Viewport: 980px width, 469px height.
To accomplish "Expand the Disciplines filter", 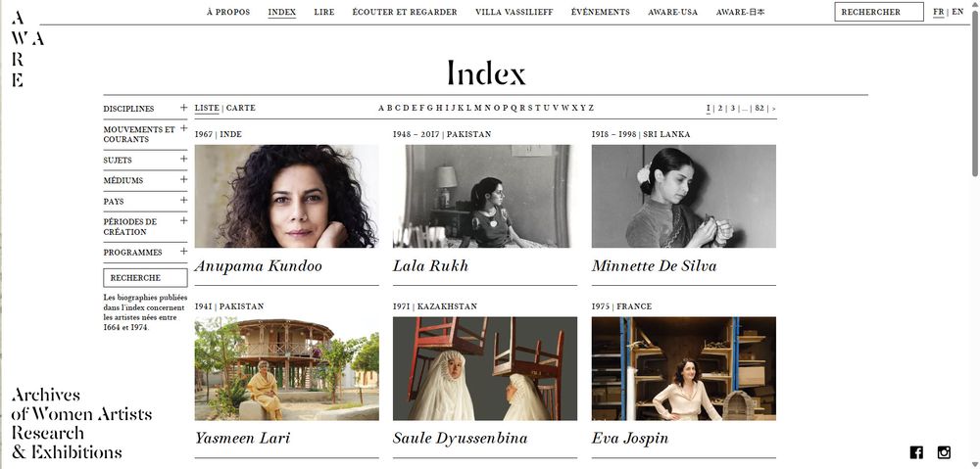I will [184, 108].
